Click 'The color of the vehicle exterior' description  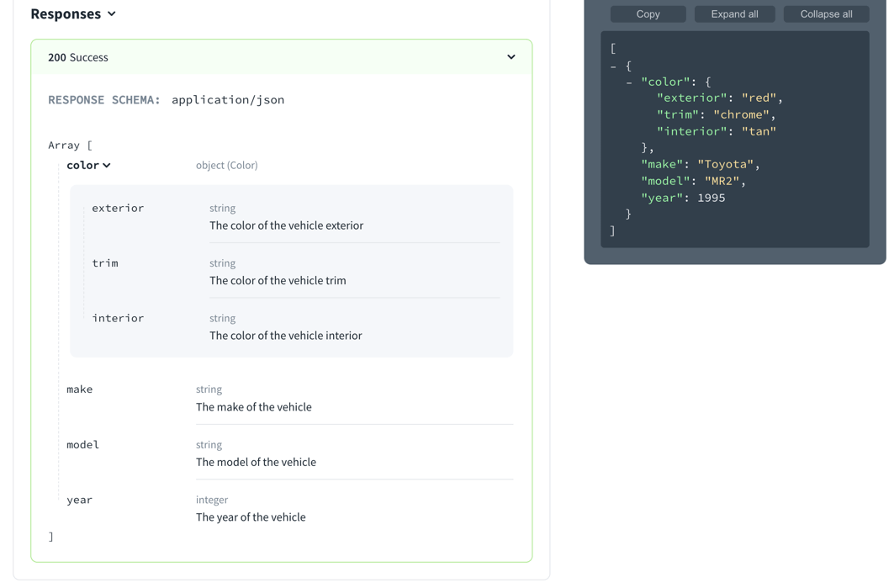(x=286, y=225)
